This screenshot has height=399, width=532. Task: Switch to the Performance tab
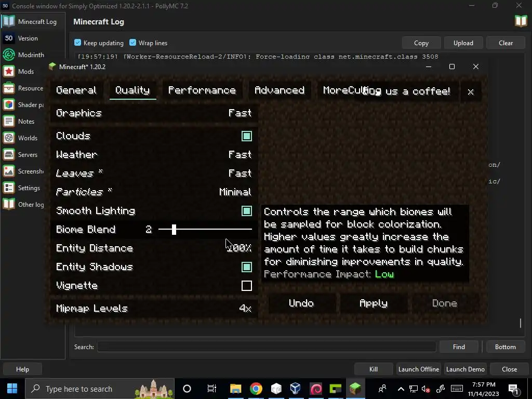coord(202,90)
